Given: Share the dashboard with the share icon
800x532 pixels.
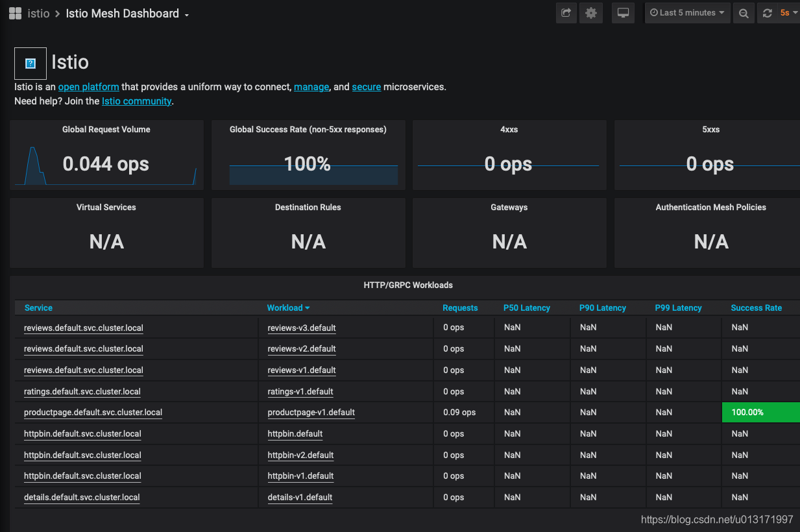Looking at the screenshot, I should [x=566, y=13].
